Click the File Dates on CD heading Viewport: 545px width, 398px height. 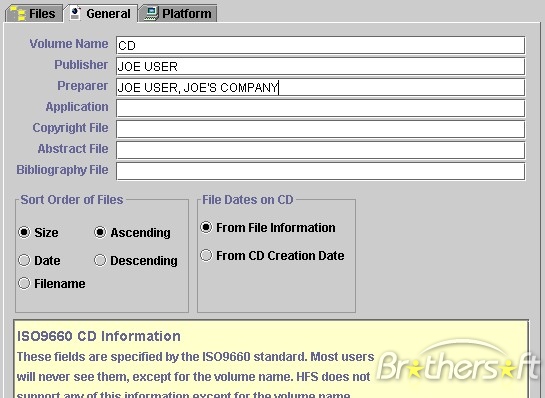tap(248, 200)
